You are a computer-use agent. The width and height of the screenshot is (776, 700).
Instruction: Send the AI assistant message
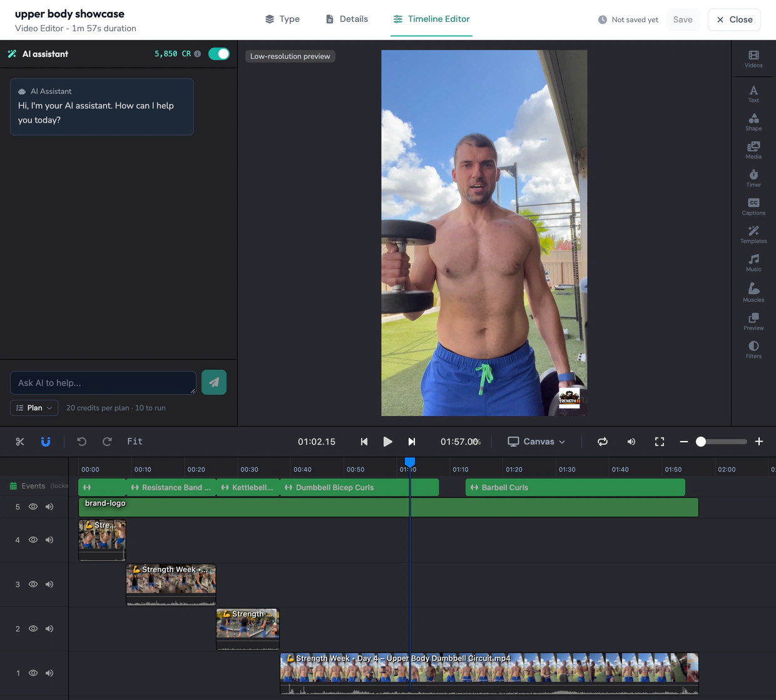(214, 382)
